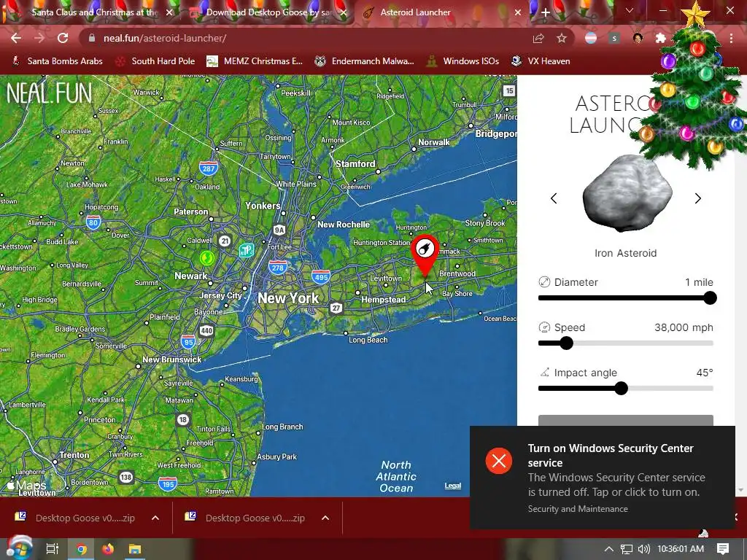Viewport: 747px width, 560px height.
Task: Open Firefox from the taskbar
Action: (x=108, y=549)
